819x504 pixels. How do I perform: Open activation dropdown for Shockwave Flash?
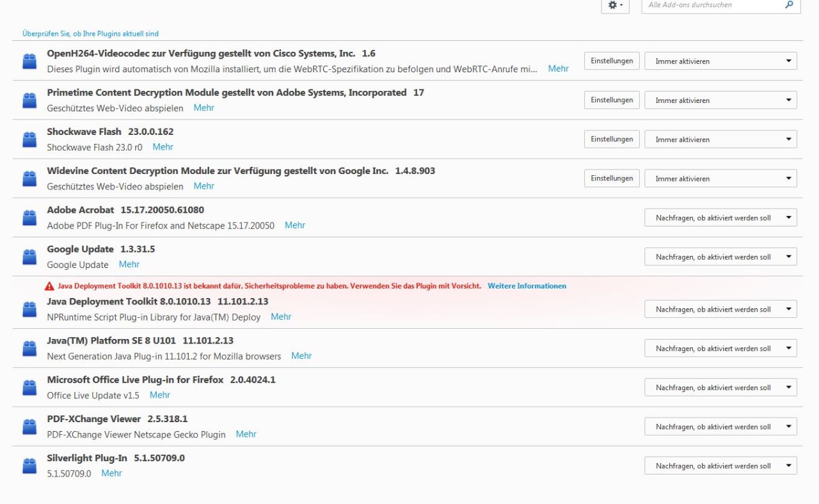point(720,139)
